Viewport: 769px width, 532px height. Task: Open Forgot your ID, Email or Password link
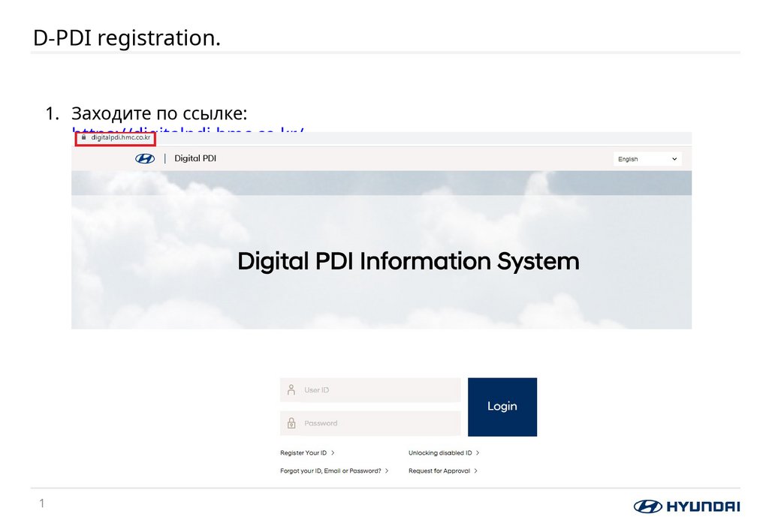click(x=334, y=470)
